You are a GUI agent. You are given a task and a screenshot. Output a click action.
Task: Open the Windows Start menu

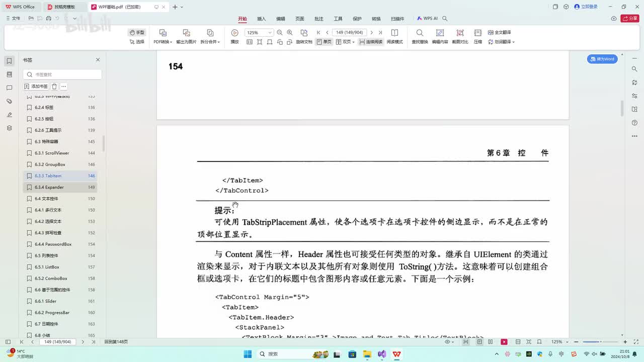248,354
